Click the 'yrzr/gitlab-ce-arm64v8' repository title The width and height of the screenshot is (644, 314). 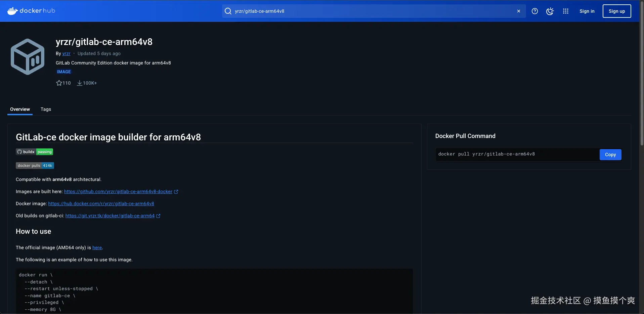pyautogui.click(x=104, y=42)
